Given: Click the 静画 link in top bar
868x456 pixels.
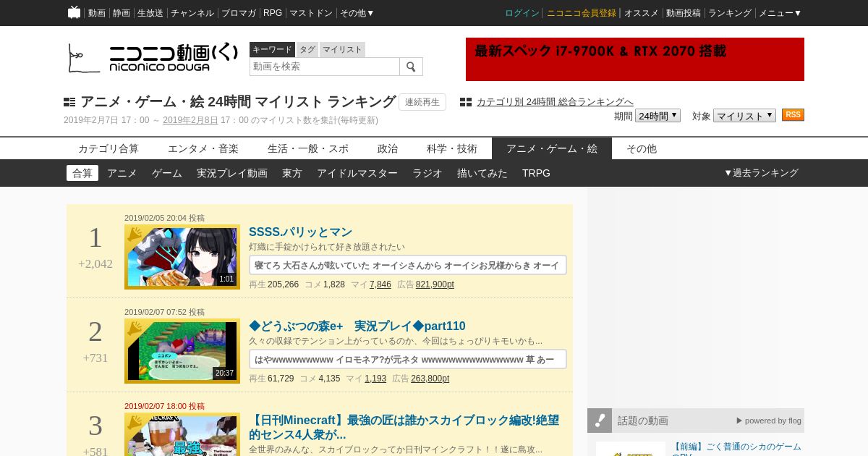Looking at the screenshot, I should click(x=122, y=13).
